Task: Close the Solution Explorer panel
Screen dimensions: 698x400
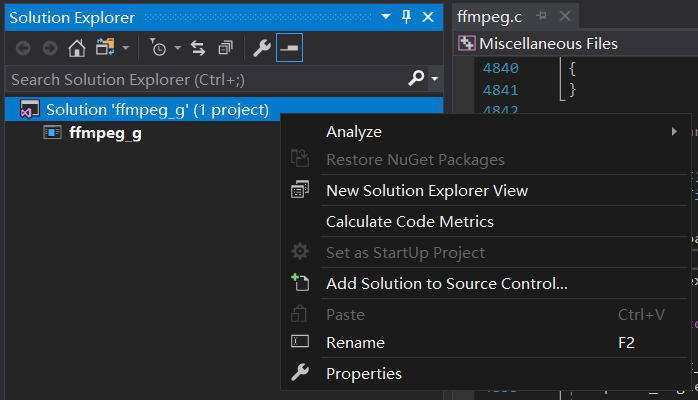Action: [x=428, y=17]
